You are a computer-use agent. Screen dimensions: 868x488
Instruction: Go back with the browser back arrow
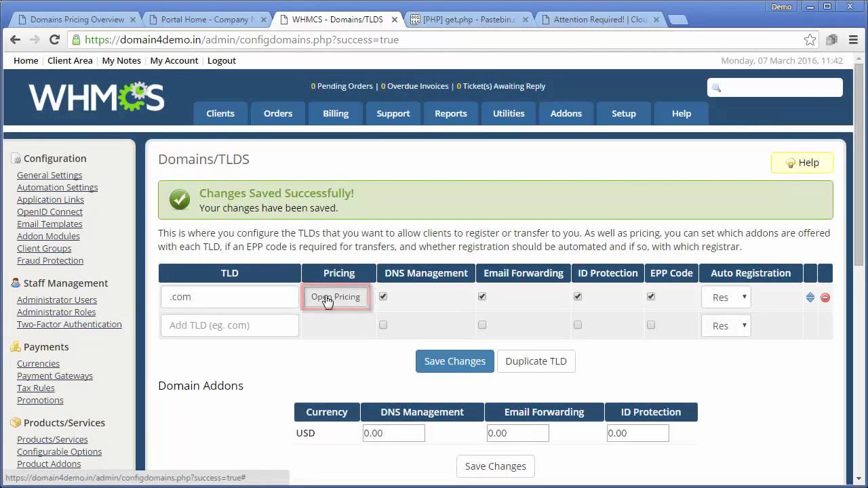click(x=15, y=39)
